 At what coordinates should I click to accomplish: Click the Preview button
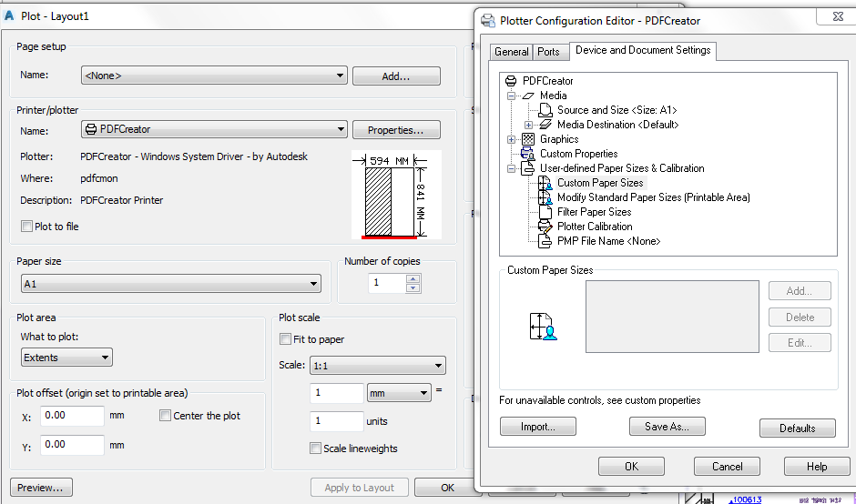click(x=41, y=488)
